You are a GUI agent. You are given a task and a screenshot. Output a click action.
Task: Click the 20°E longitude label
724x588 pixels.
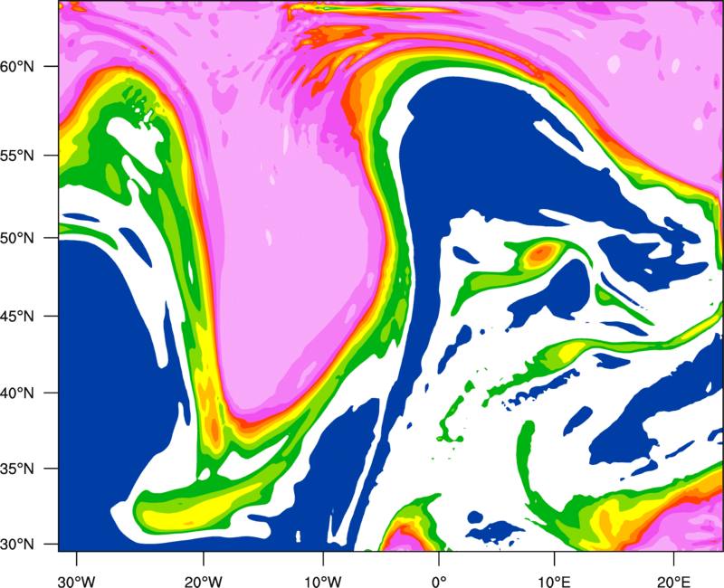[x=673, y=582]
